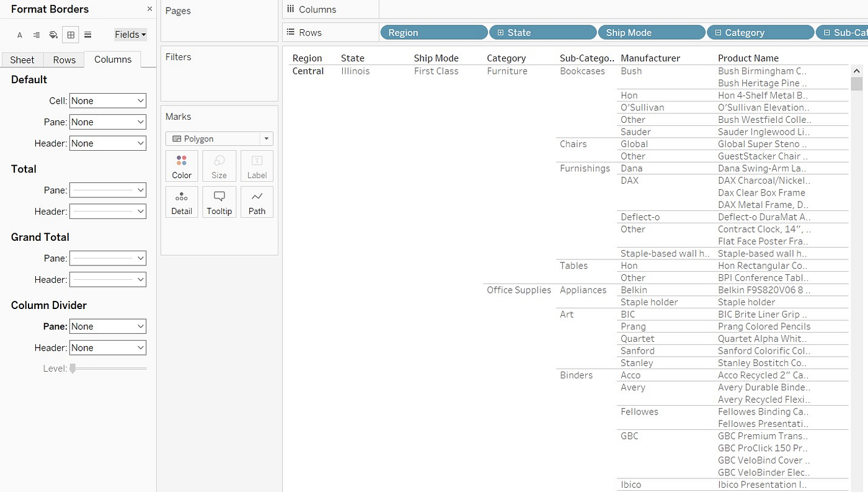Open the Grand Total Pane dropdown

pos(108,258)
